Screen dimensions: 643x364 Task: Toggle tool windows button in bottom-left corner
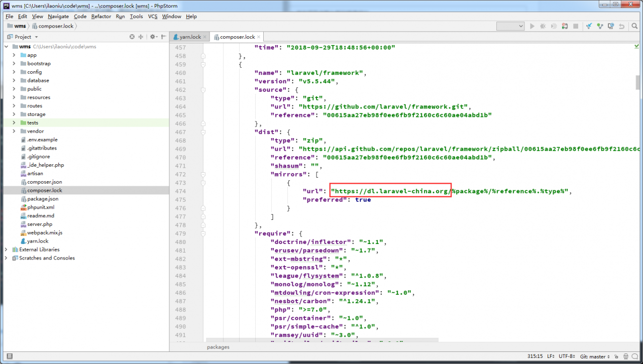(x=9, y=356)
